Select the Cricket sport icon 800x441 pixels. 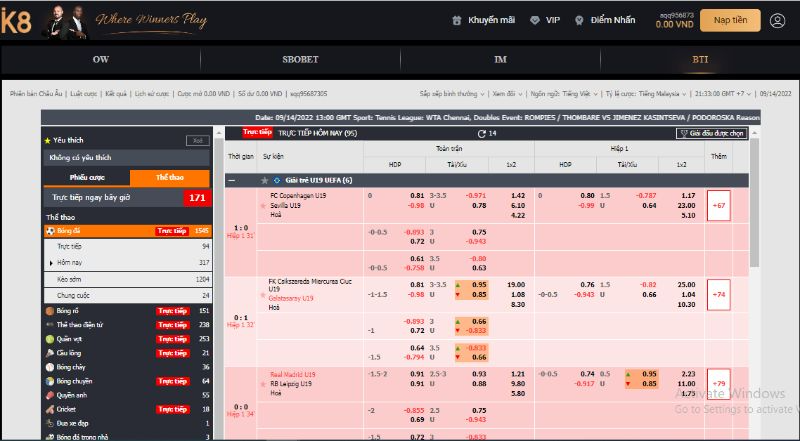pos(49,409)
